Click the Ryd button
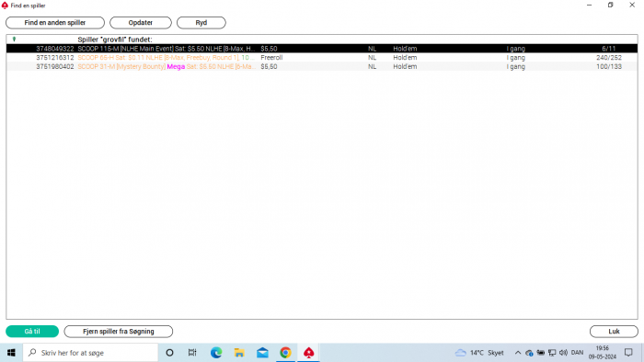 (201, 23)
